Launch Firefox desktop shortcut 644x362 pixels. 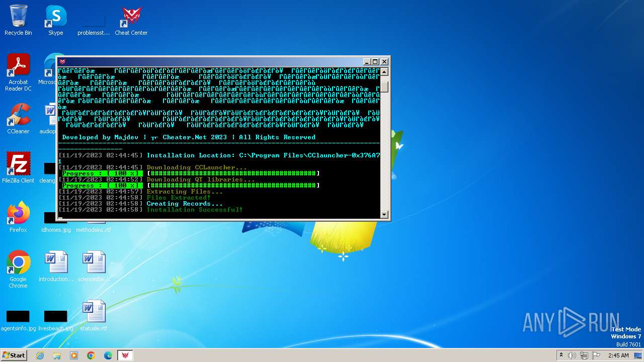[x=18, y=217]
